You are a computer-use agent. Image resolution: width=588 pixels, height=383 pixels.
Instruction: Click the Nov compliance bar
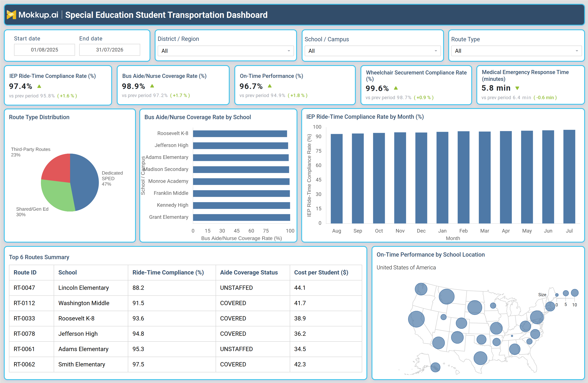pyautogui.click(x=400, y=178)
